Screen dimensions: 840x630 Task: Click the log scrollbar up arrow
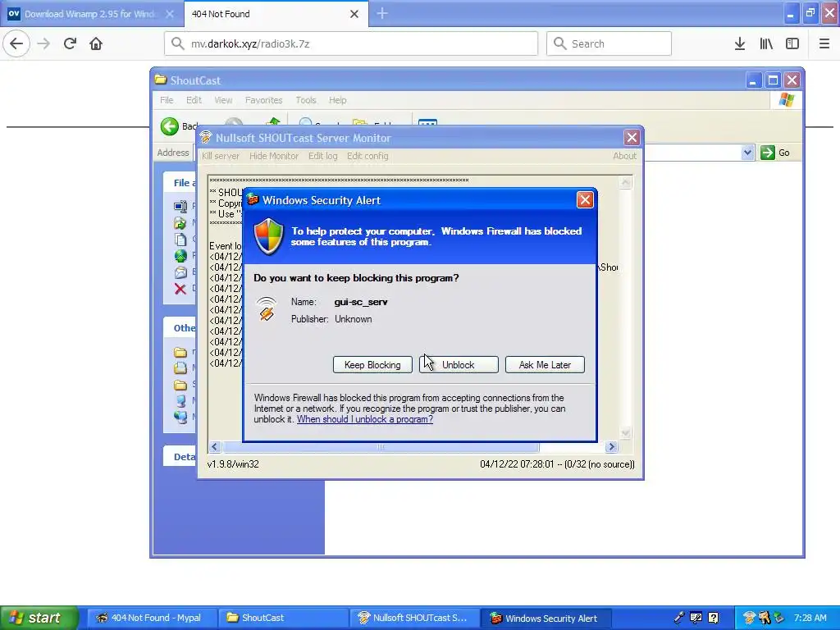point(625,183)
